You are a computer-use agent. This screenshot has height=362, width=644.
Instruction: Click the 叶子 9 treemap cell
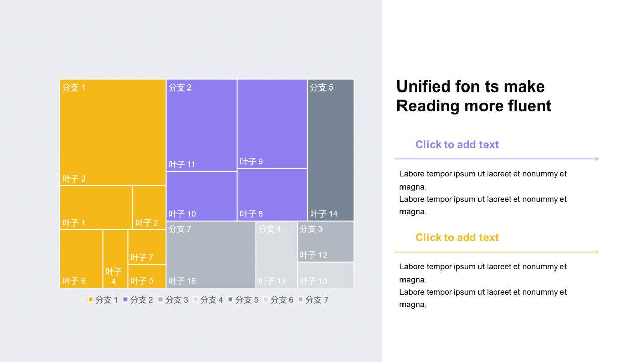(x=272, y=124)
